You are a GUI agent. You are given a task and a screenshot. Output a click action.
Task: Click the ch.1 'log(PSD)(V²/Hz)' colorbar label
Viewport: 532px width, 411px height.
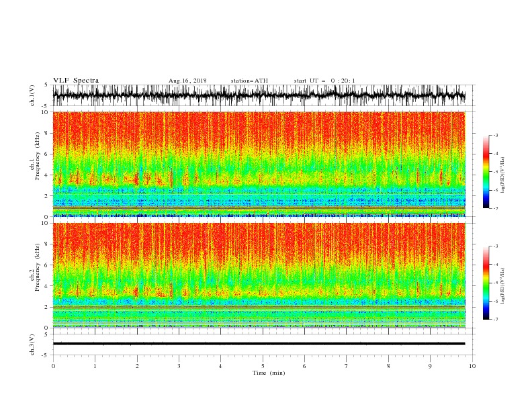point(502,175)
